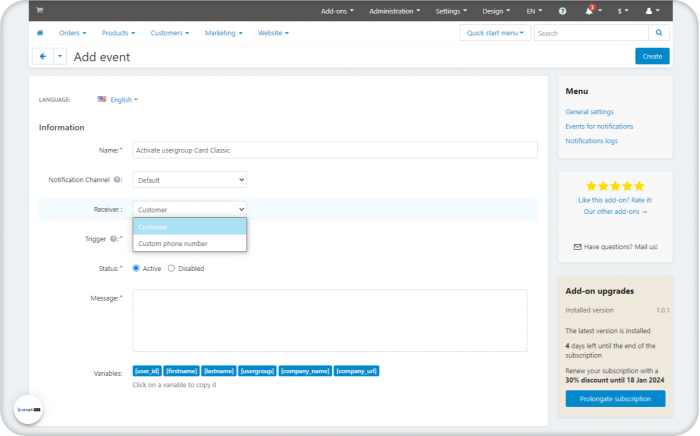Screen dimensions: 700x436
Task: Expand the dropdown next to back arrow
Action: pos(60,57)
